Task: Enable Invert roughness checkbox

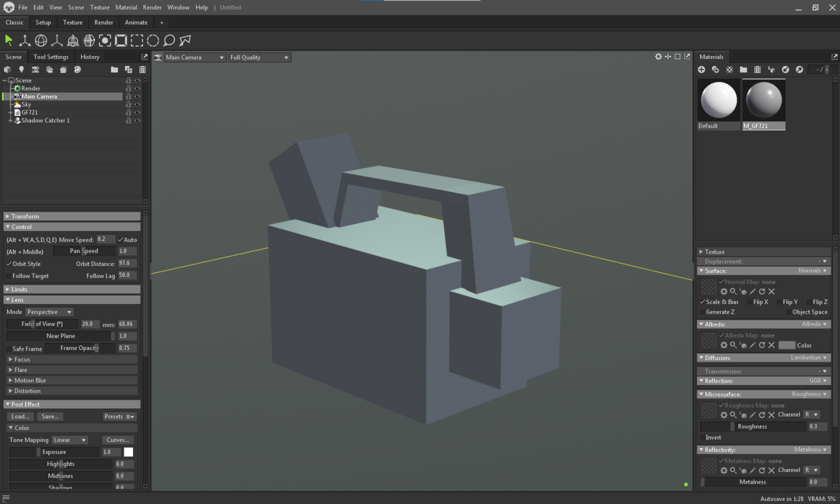Action: pyautogui.click(x=702, y=437)
